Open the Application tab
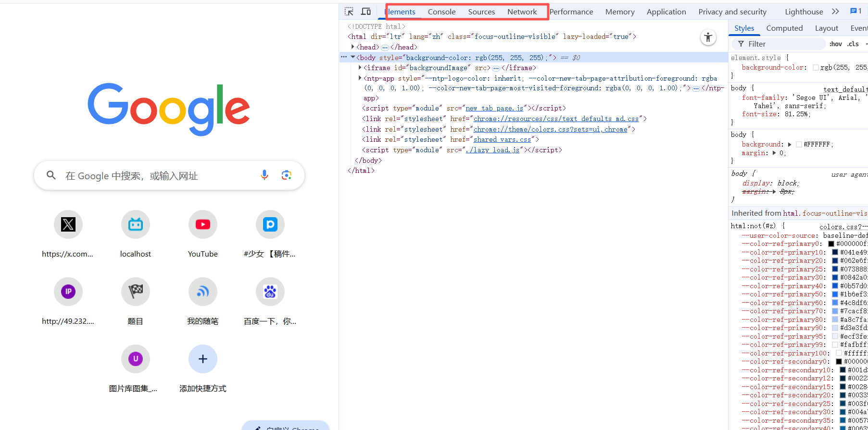 [666, 12]
